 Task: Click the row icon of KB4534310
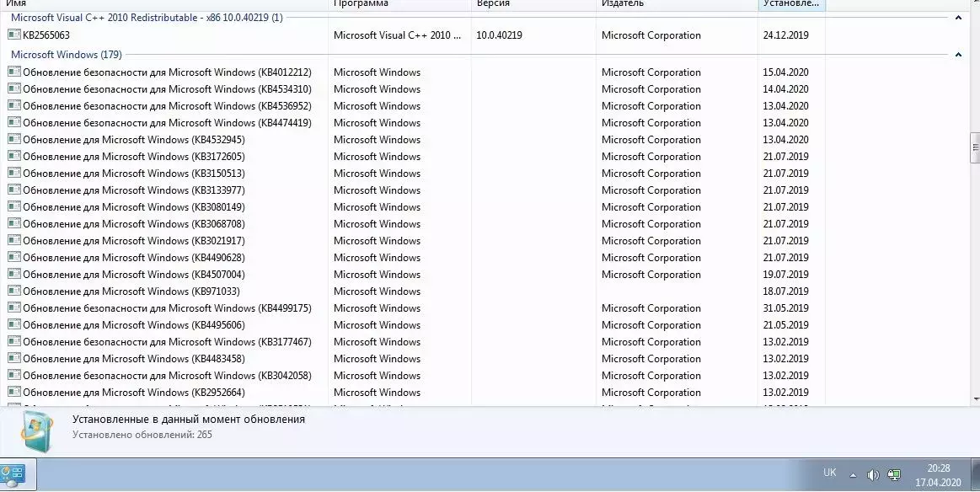[13, 88]
